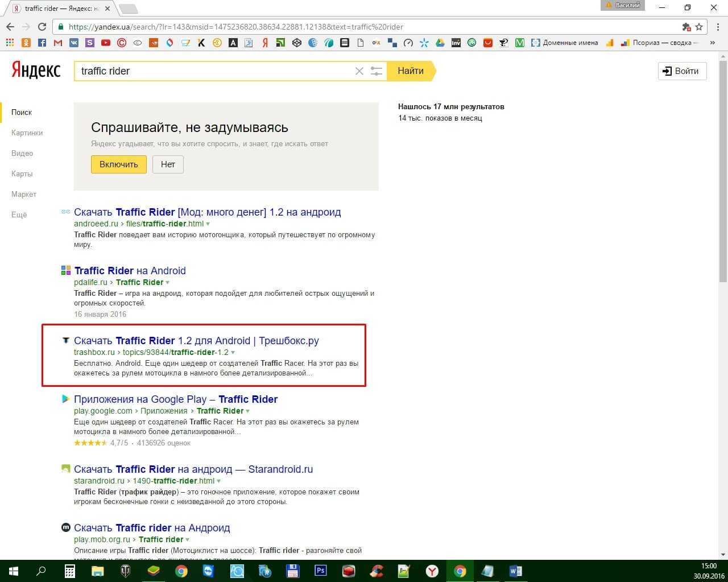Expand the play.google.com result dropdown arrow
Image resolution: width=728 pixels, height=582 pixels.
pyautogui.click(x=248, y=411)
